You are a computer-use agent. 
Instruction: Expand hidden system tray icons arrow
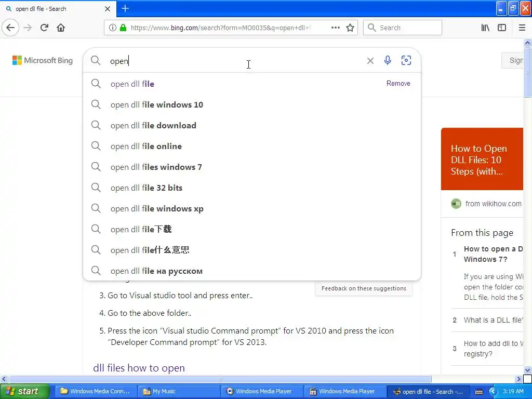493,392
